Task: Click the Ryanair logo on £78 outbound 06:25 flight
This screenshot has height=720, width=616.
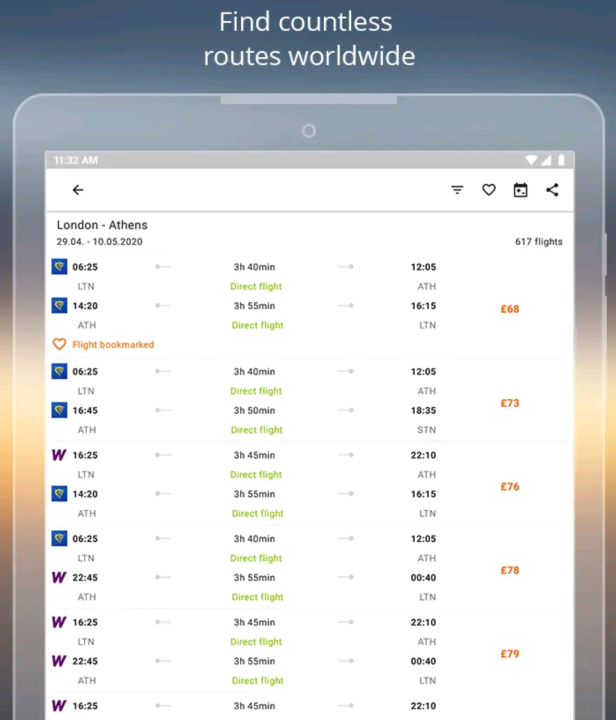Action: click(x=59, y=538)
